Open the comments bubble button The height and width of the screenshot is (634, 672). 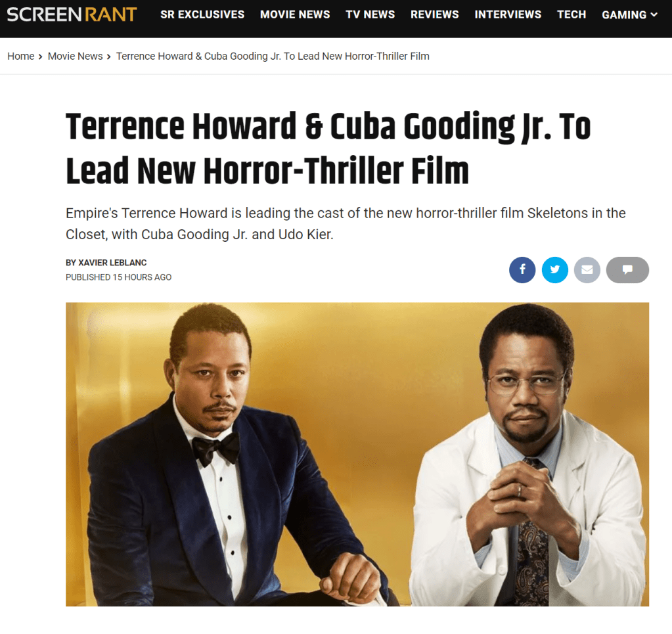pyautogui.click(x=627, y=270)
